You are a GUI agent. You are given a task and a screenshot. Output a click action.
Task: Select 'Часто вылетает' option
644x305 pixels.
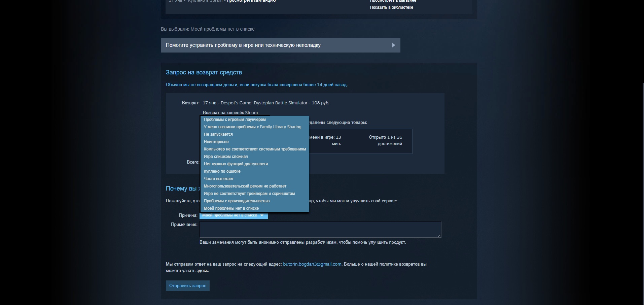[255, 179]
